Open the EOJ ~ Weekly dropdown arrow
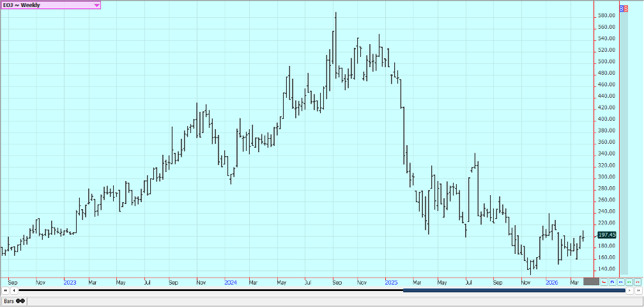This screenshot has width=644, height=307. point(96,5)
